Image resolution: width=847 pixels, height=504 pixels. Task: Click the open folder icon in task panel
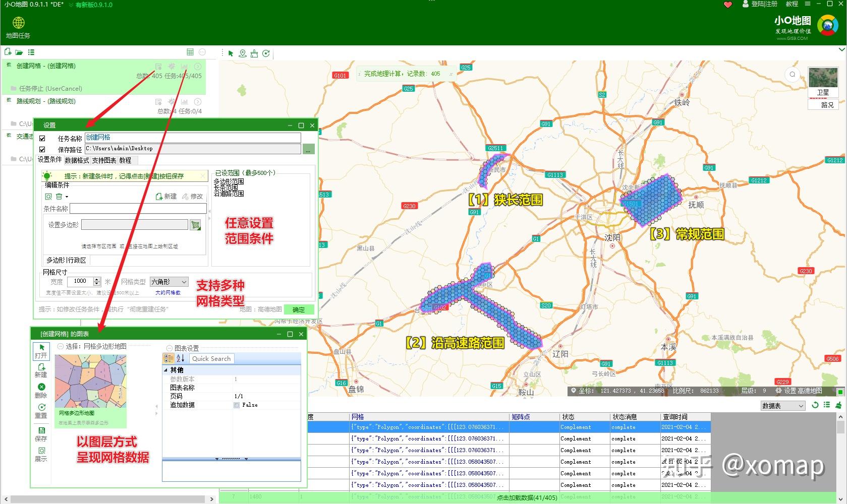pos(19,52)
